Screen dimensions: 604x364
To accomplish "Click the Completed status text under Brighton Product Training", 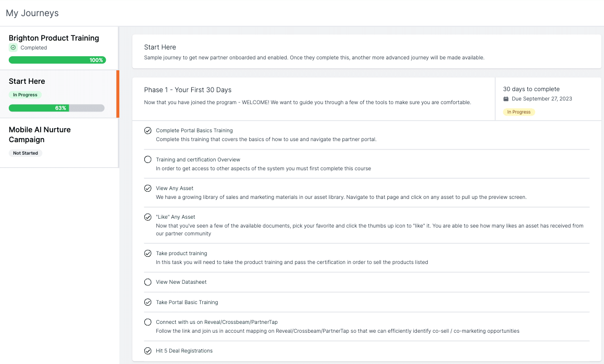I will point(33,48).
